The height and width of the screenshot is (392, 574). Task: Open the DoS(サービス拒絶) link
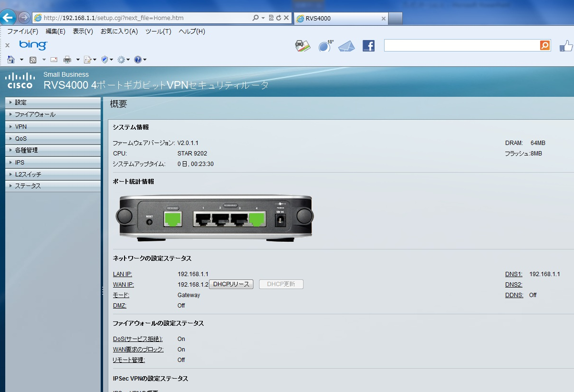pyautogui.click(x=138, y=339)
